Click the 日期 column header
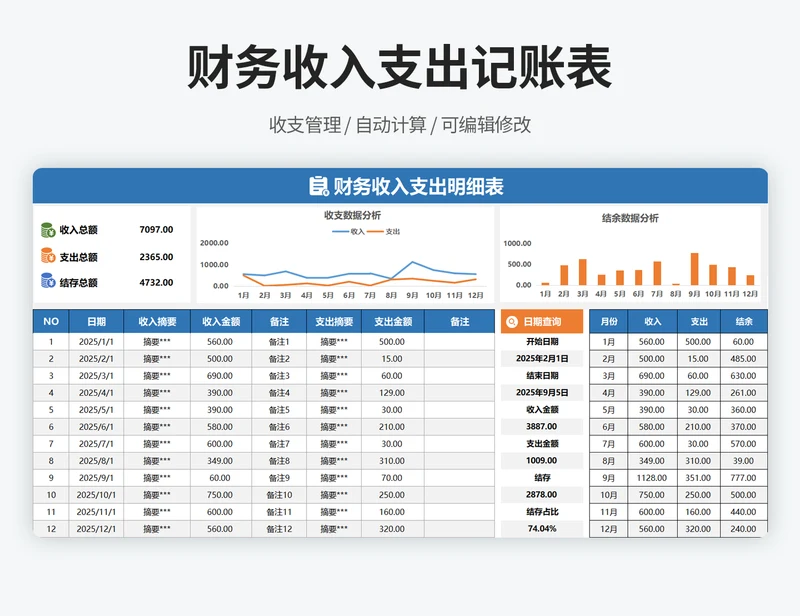The height and width of the screenshot is (616, 800). tap(96, 322)
